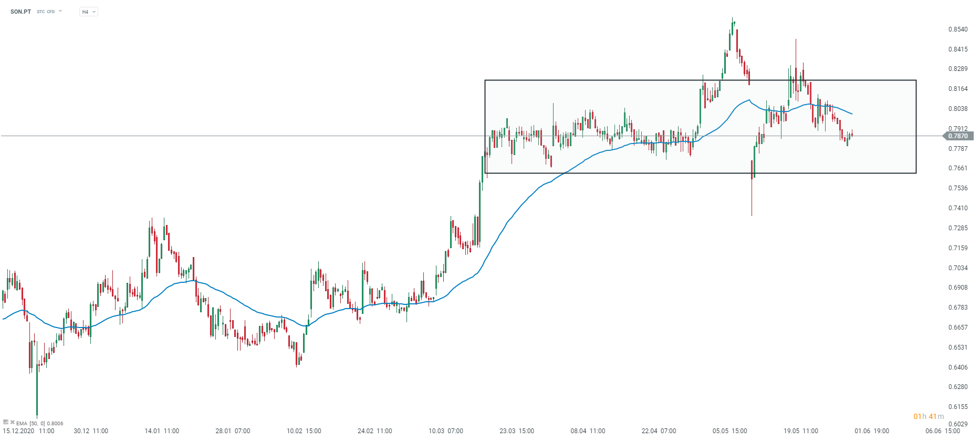Screen dimensions: 980x440
Task: Click the 06.06 15:00 time label
Action: pyautogui.click(x=943, y=431)
